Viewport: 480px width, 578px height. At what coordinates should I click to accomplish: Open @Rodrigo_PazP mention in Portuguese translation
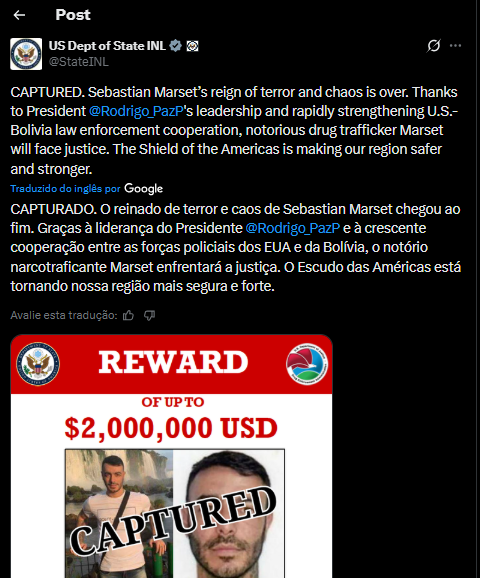293,229
